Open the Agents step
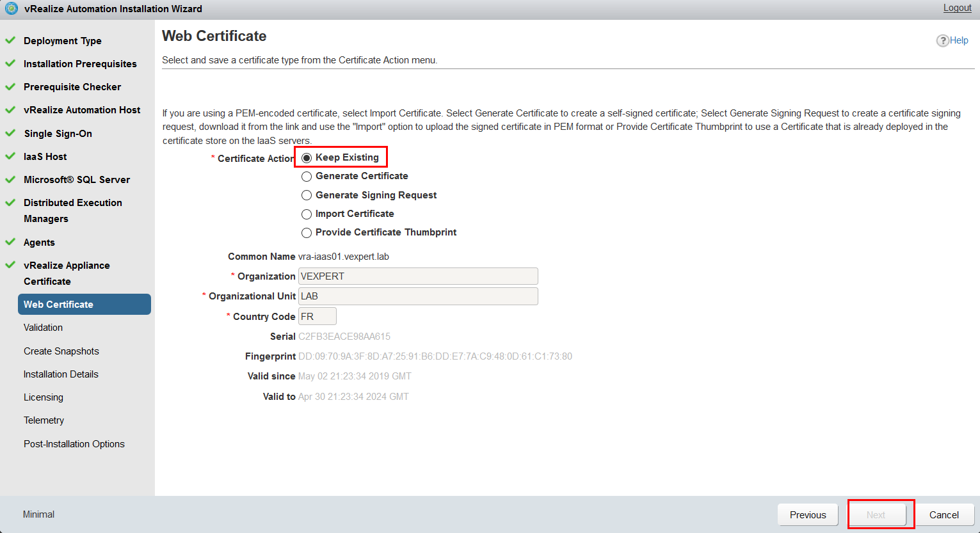The width and height of the screenshot is (980, 533). [x=39, y=243]
